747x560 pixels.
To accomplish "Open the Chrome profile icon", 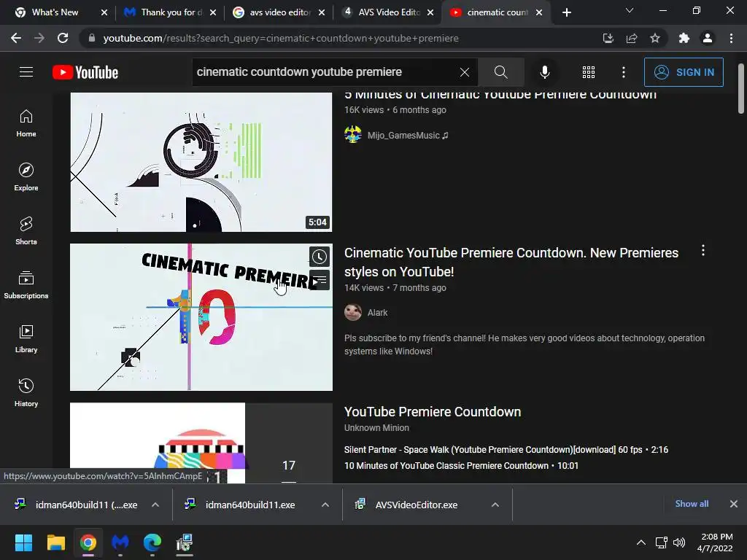I will [x=708, y=38].
